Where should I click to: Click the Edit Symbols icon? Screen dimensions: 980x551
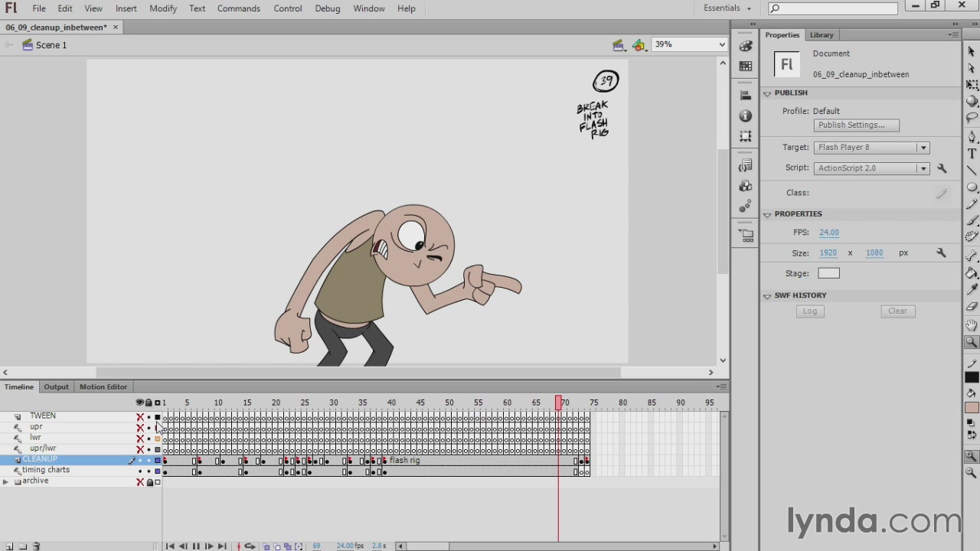(639, 45)
